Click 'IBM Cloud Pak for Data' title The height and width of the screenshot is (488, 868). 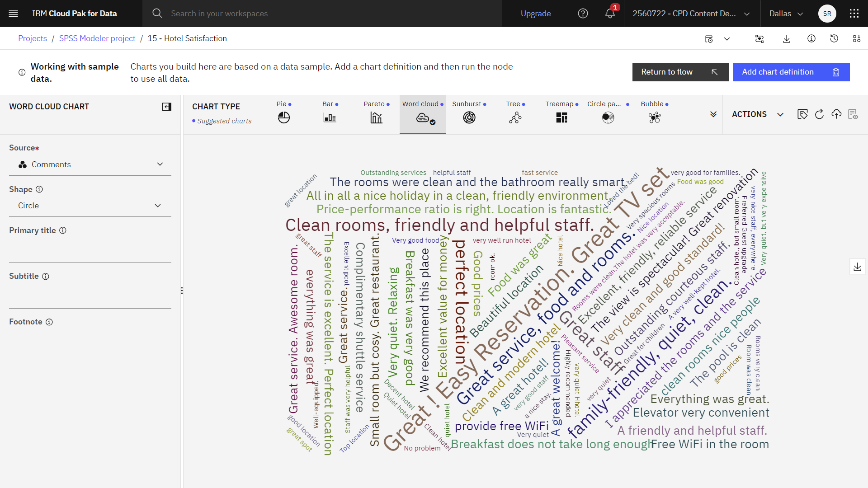pyautogui.click(x=75, y=14)
